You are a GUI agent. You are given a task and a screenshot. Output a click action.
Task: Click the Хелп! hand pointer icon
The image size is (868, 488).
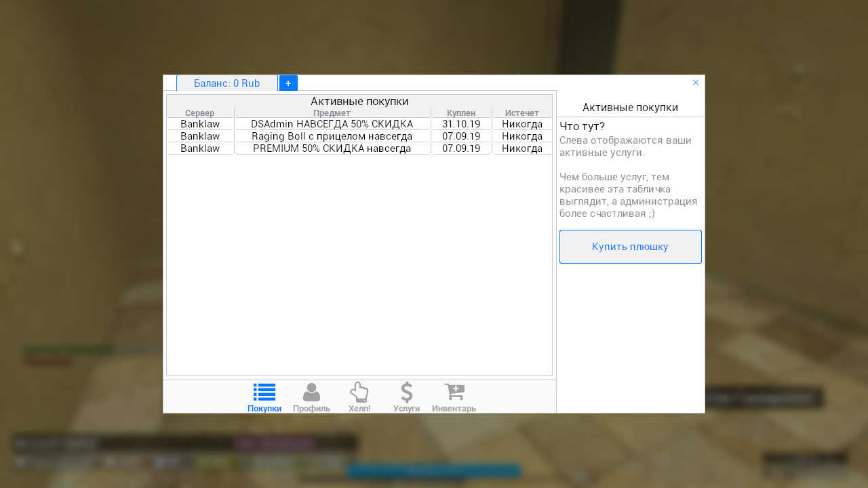(359, 392)
